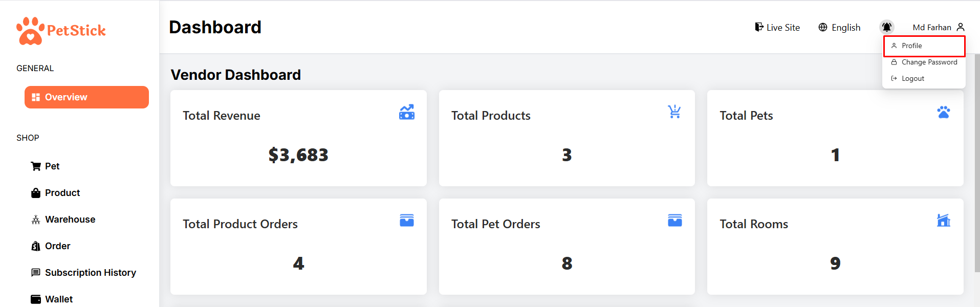Viewport: 980px width, 307px height.
Task: Click the Total Products cart icon
Action: coord(674,112)
